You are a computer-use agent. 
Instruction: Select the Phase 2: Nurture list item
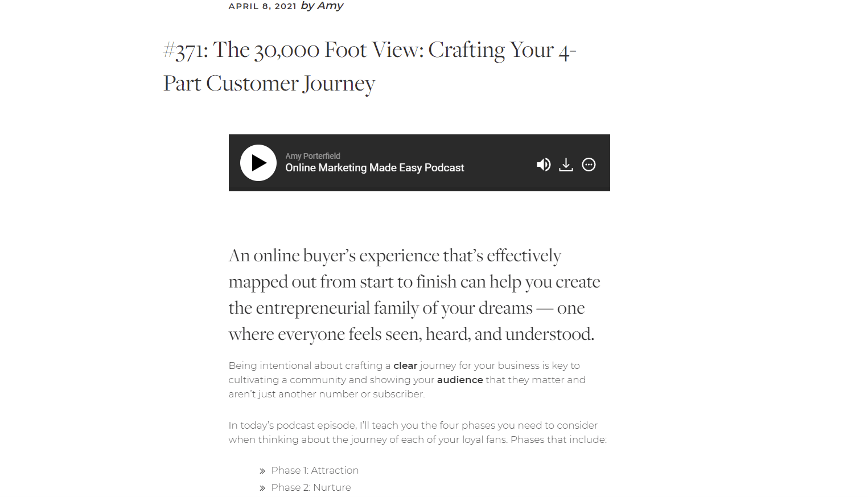(311, 487)
